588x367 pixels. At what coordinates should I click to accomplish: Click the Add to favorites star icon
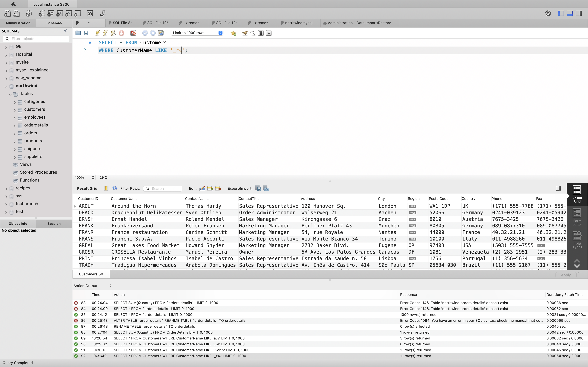pos(233,33)
